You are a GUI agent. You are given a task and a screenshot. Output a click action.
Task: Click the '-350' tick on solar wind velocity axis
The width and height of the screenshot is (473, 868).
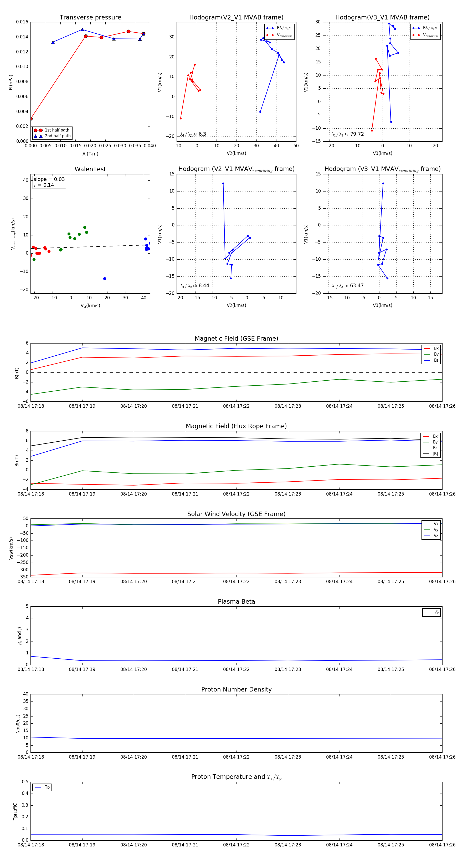(23, 577)
